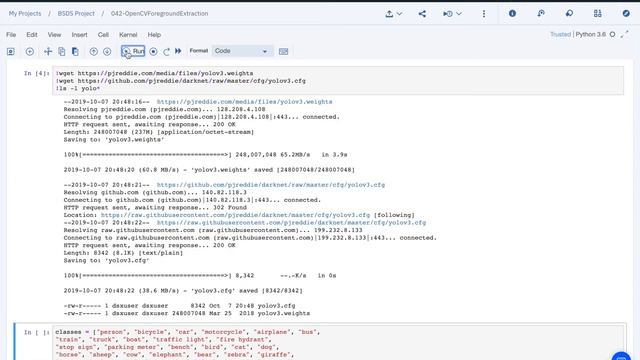Open the Cell menu
Viewport: 640px width, 360px height.
[x=103, y=35]
